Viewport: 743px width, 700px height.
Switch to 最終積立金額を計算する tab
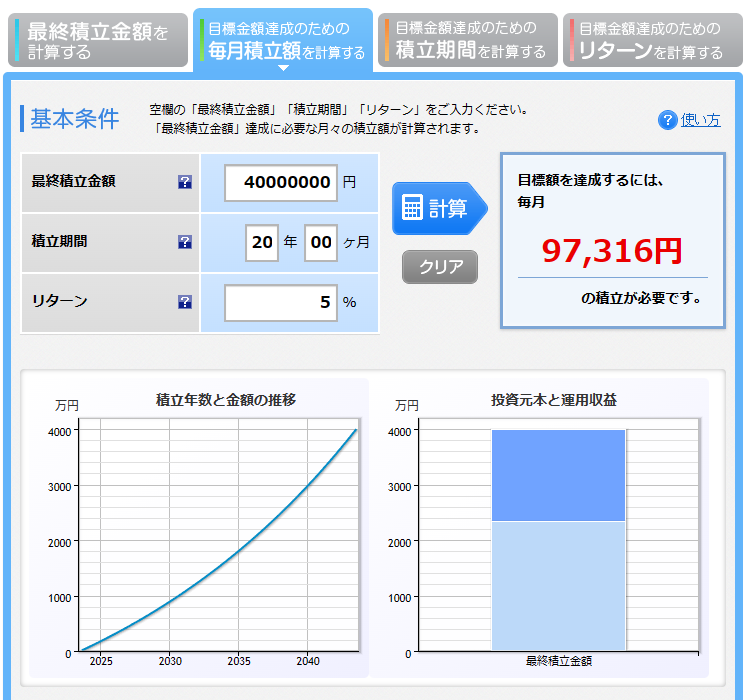(97, 40)
